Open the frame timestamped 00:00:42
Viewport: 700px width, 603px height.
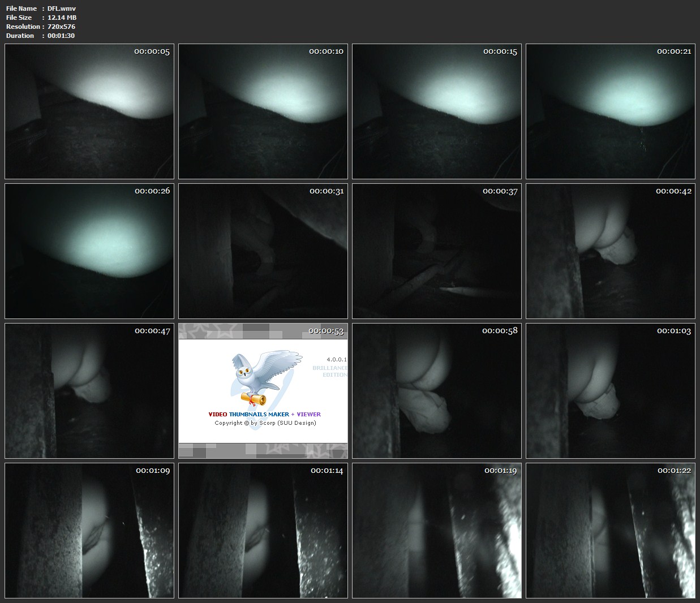tap(611, 251)
